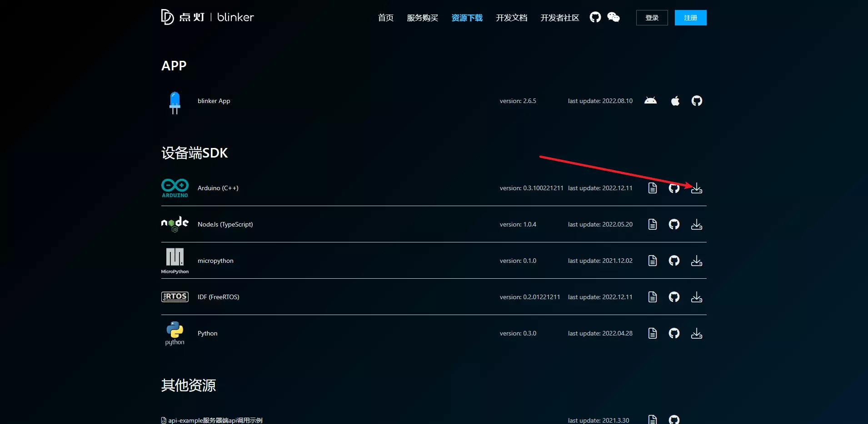Click last update: 2022.05.20 text
868x424 pixels.
tap(600, 224)
